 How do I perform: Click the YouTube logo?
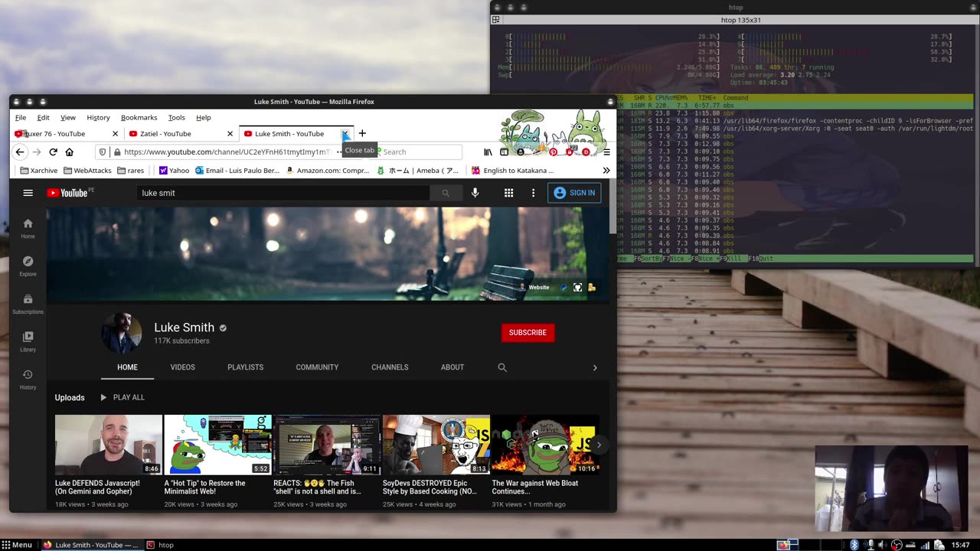(67, 193)
